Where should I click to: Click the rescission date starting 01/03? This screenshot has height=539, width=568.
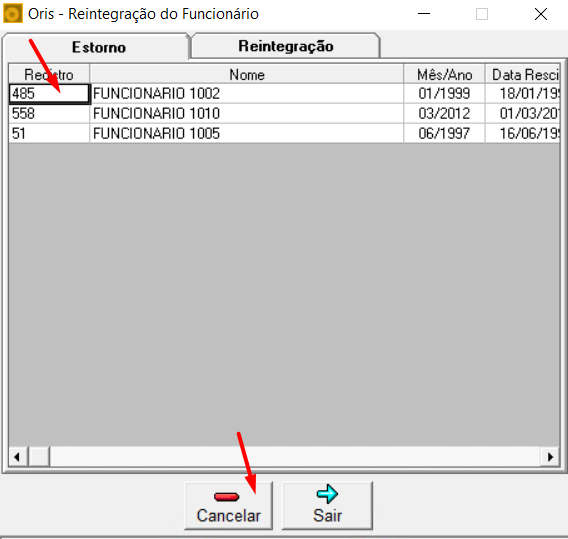523,114
